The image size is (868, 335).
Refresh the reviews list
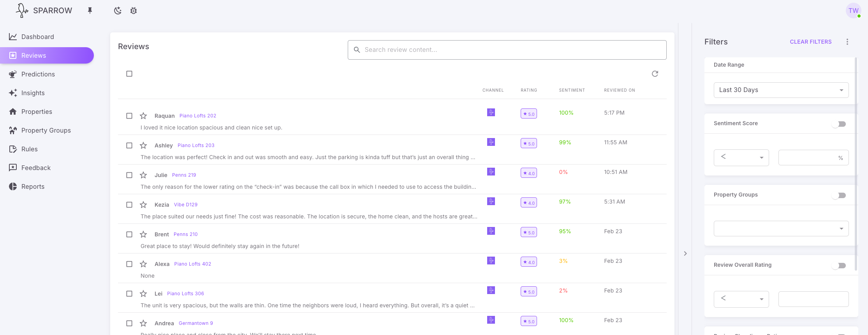(x=655, y=74)
